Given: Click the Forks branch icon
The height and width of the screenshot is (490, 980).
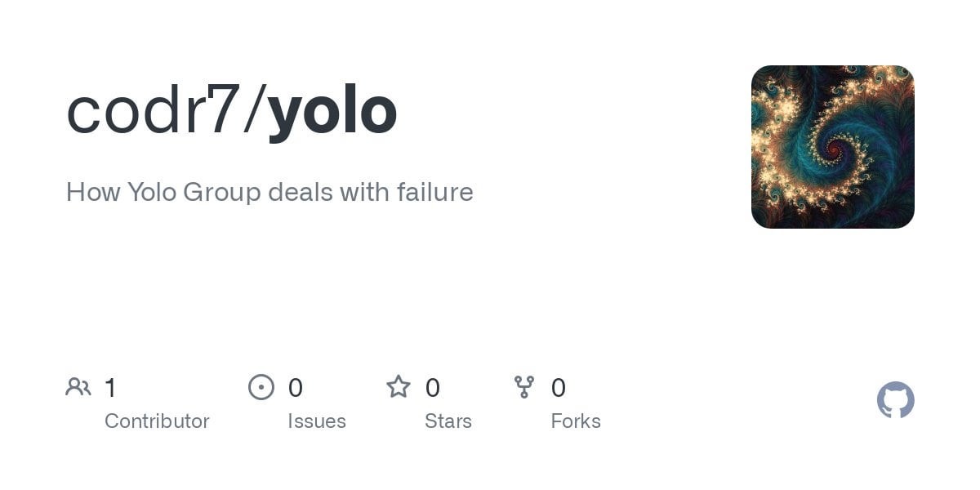Looking at the screenshot, I should pos(524,387).
